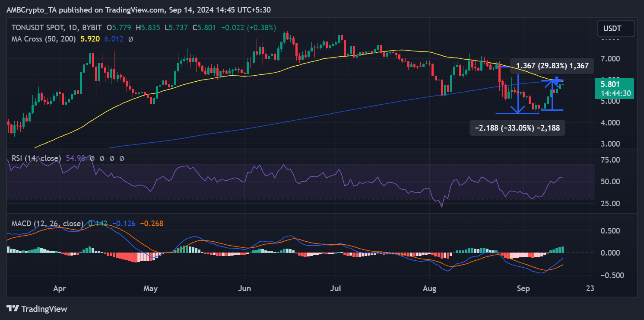
Task: Click the empty-value symbol after MA Cross
Action: pyautogui.click(x=131, y=39)
